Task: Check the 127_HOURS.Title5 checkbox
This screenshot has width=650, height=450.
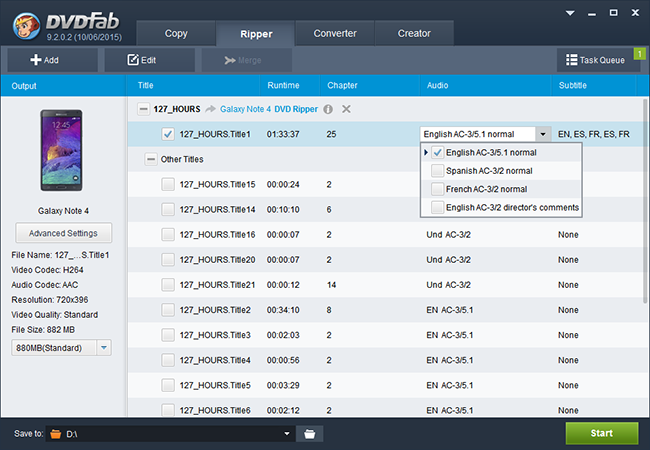Action: (x=168, y=385)
